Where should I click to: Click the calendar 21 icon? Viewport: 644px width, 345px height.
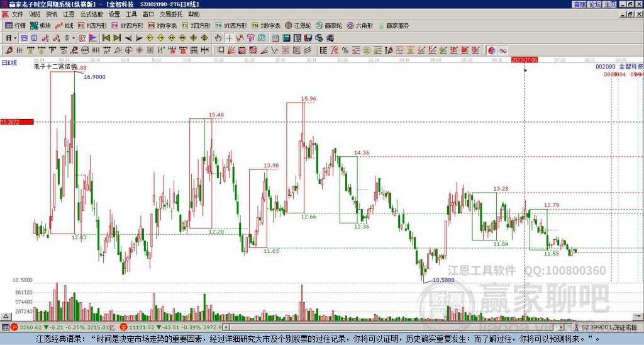click(275, 38)
